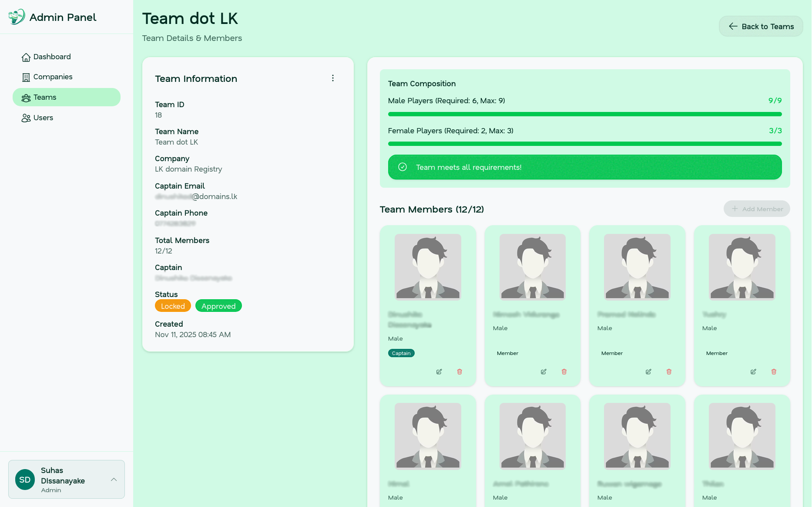The image size is (812, 507).
Task: Delete the third member using trash icon
Action: tap(669, 372)
